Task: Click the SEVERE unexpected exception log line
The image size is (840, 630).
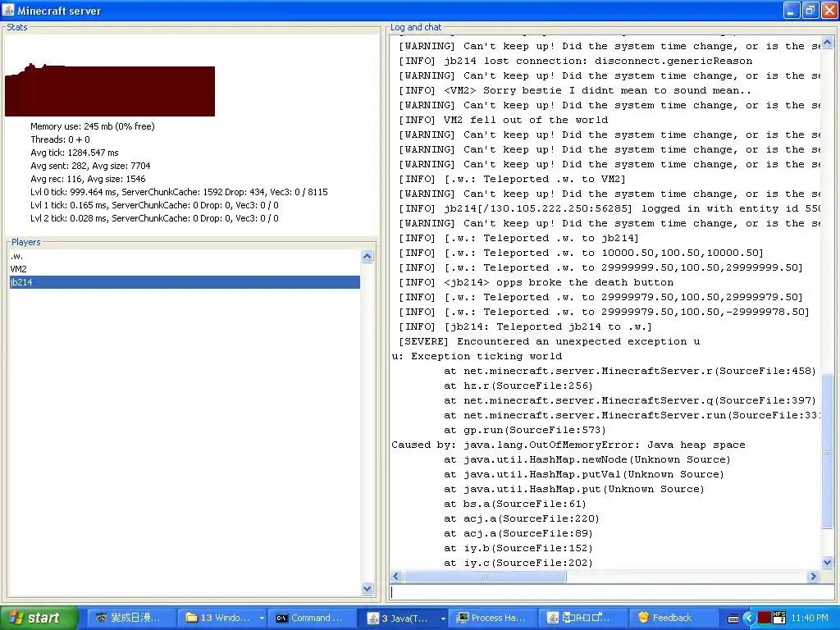Action: click(549, 341)
